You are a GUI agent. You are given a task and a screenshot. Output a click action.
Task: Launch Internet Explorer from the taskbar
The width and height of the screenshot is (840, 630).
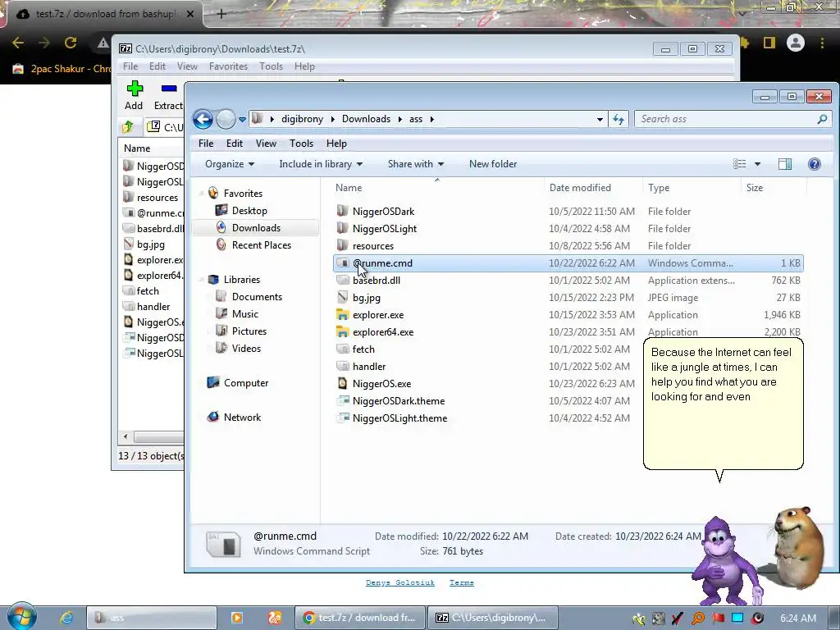[x=66, y=618]
